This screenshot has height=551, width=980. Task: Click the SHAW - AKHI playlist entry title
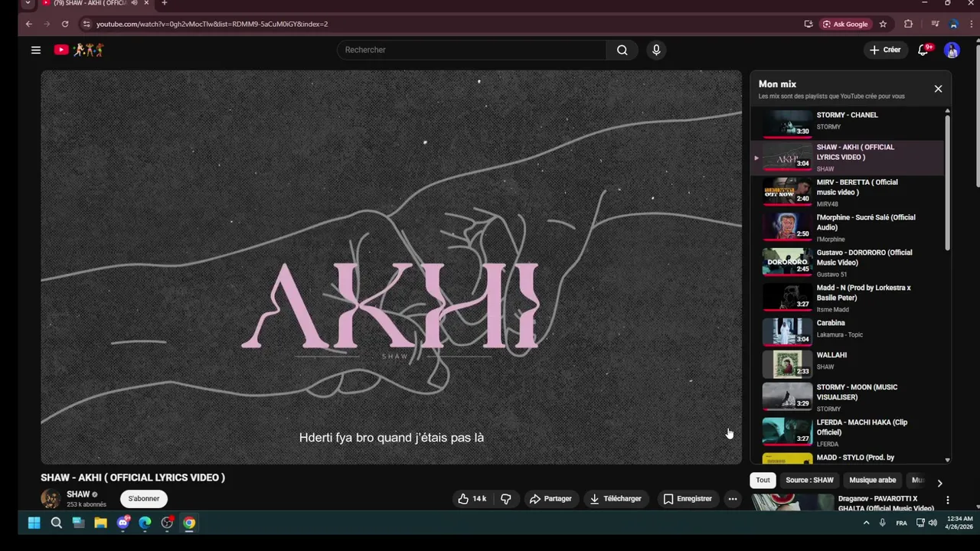(x=855, y=152)
